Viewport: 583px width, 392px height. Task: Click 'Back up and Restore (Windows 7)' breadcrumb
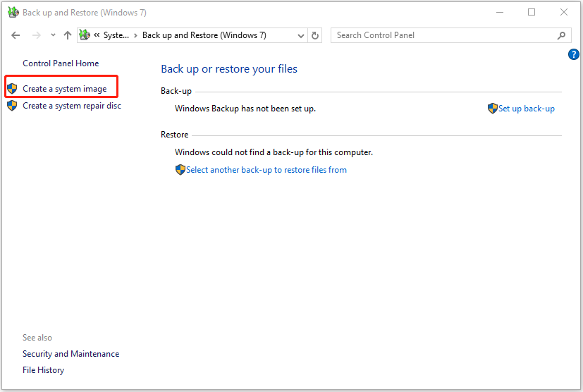point(204,35)
